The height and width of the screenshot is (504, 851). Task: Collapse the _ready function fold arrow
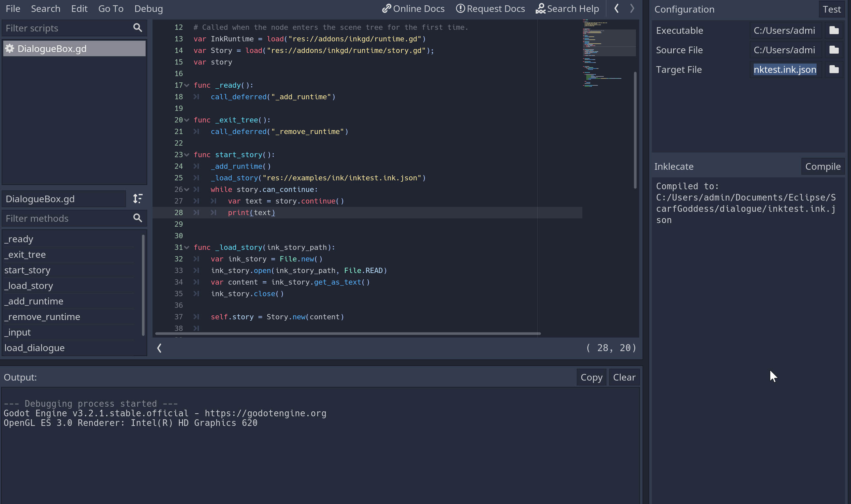pyautogui.click(x=187, y=85)
